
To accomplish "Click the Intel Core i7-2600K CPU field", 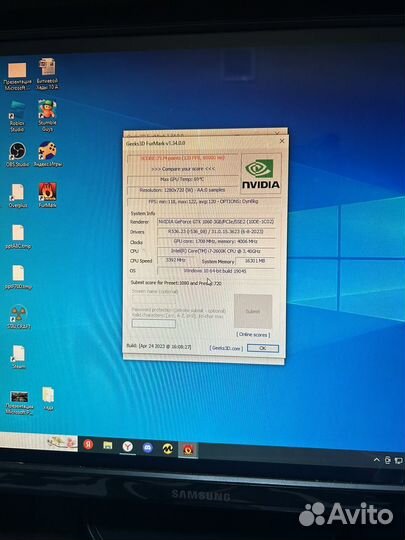I will coord(216,251).
